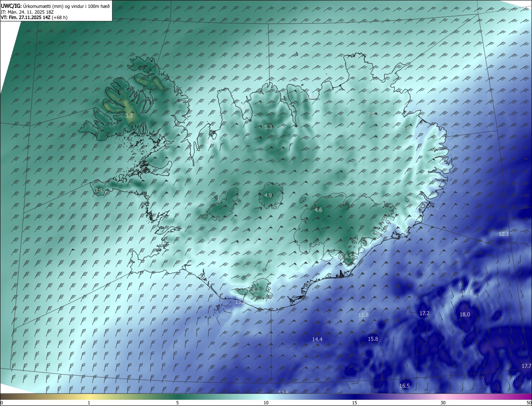Click the 15.8 value over the southern sea
532x406 pixels.
click(373, 339)
